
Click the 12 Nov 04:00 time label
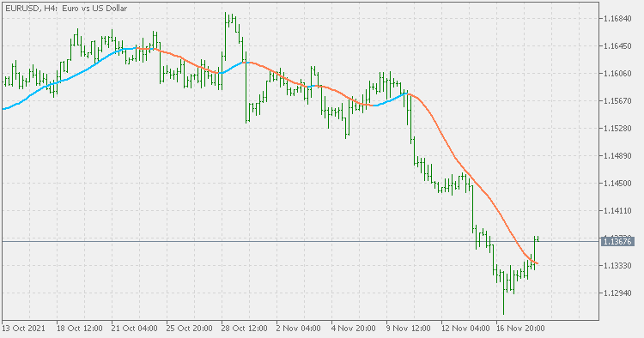coord(465,329)
